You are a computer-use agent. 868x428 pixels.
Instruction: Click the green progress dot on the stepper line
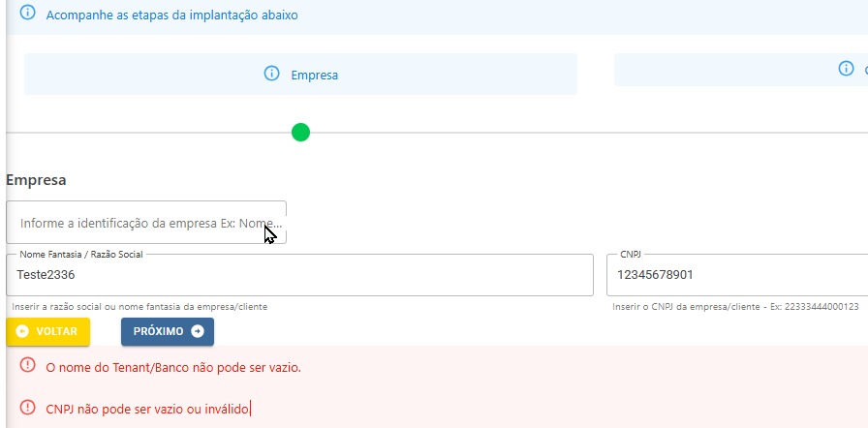(300, 133)
